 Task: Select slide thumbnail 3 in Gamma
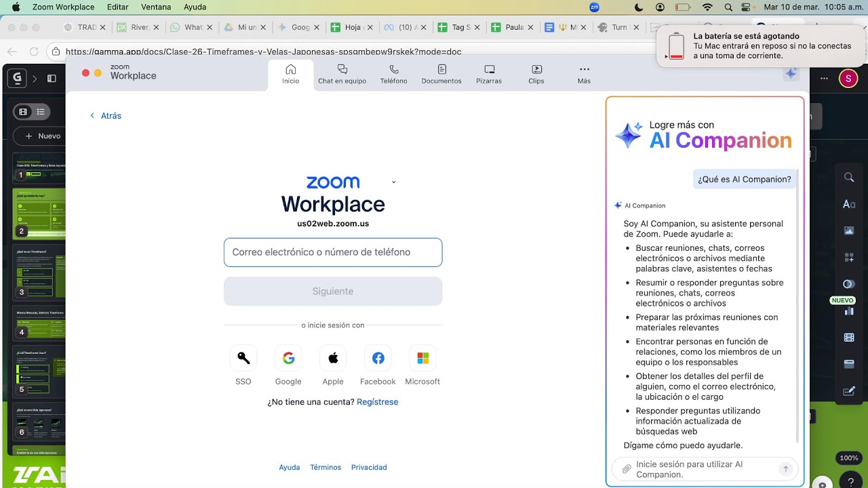(x=40, y=273)
